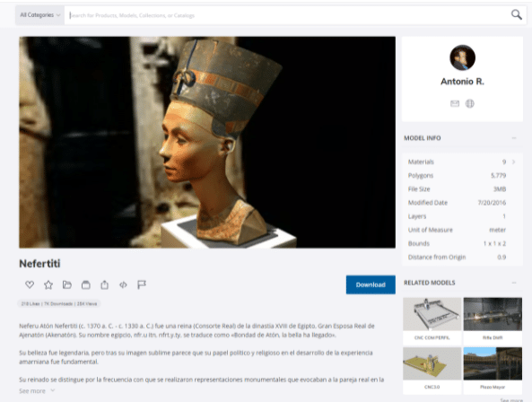Click the Layers row value 1
This screenshot has width=532, height=402.
(504, 216)
